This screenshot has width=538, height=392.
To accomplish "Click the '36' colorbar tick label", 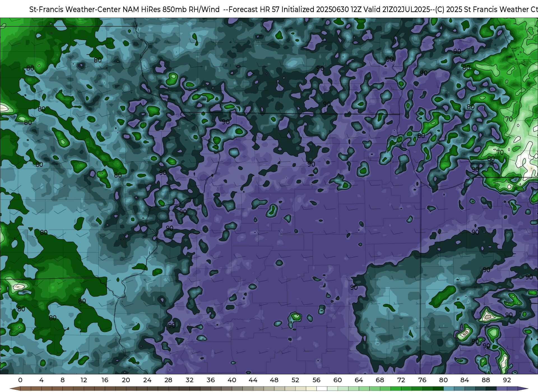I will point(210,380).
